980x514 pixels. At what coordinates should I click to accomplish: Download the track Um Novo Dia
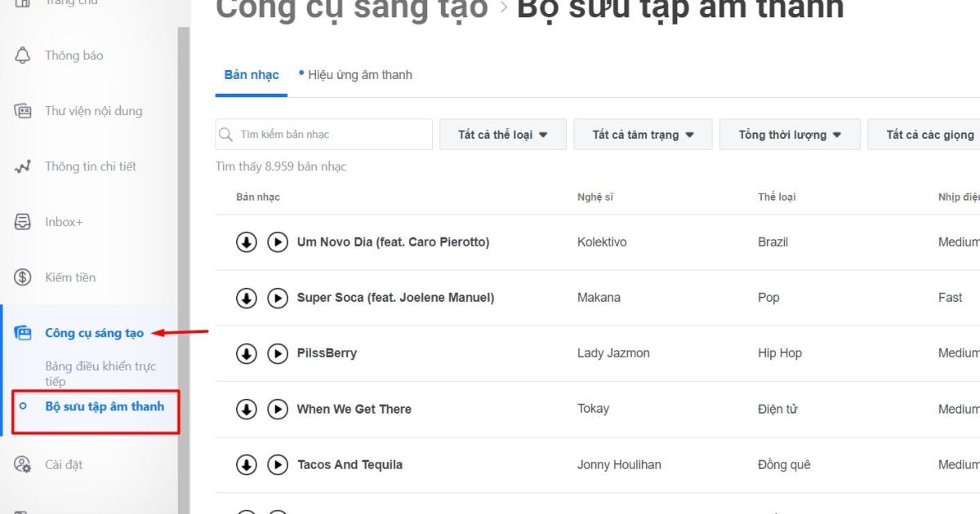click(x=247, y=242)
